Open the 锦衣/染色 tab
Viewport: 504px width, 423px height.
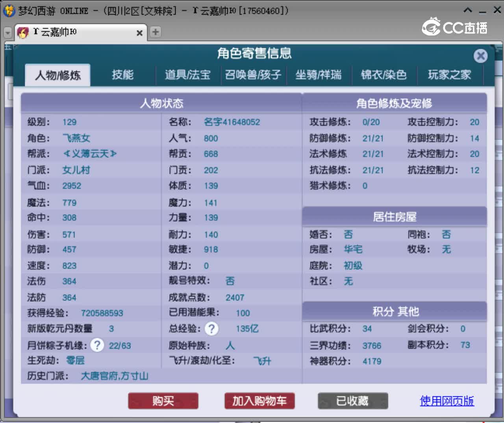click(384, 75)
